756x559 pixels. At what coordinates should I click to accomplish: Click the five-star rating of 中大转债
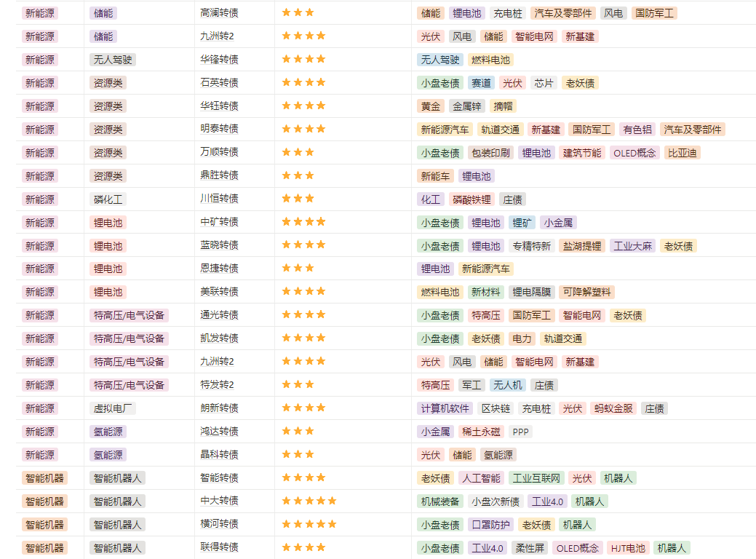point(309,501)
